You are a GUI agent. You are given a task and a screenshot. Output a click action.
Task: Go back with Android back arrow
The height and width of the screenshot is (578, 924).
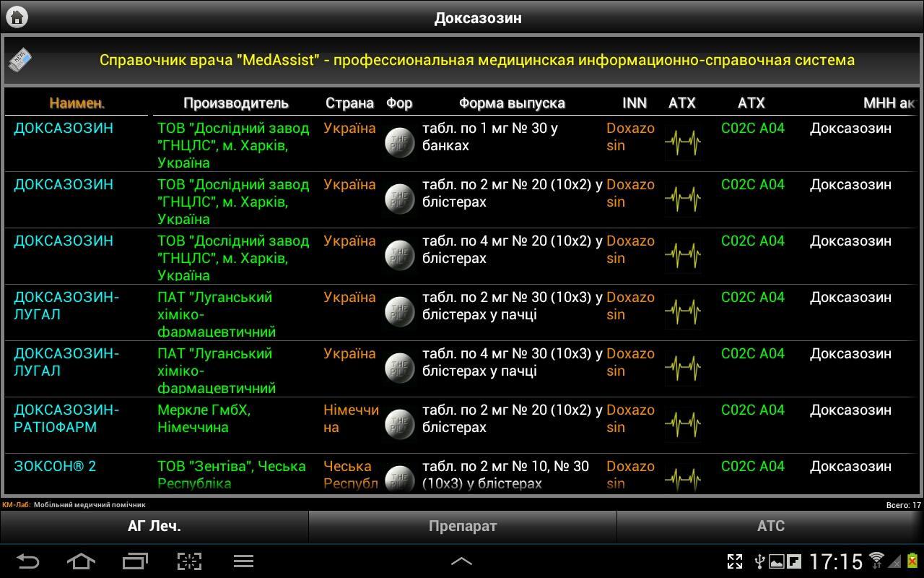point(27,561)
